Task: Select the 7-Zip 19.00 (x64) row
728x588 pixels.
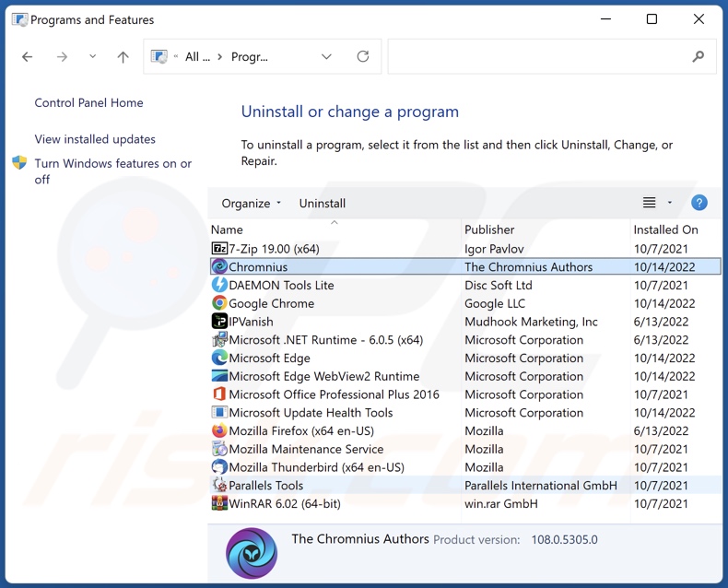Action: point(465,249)
